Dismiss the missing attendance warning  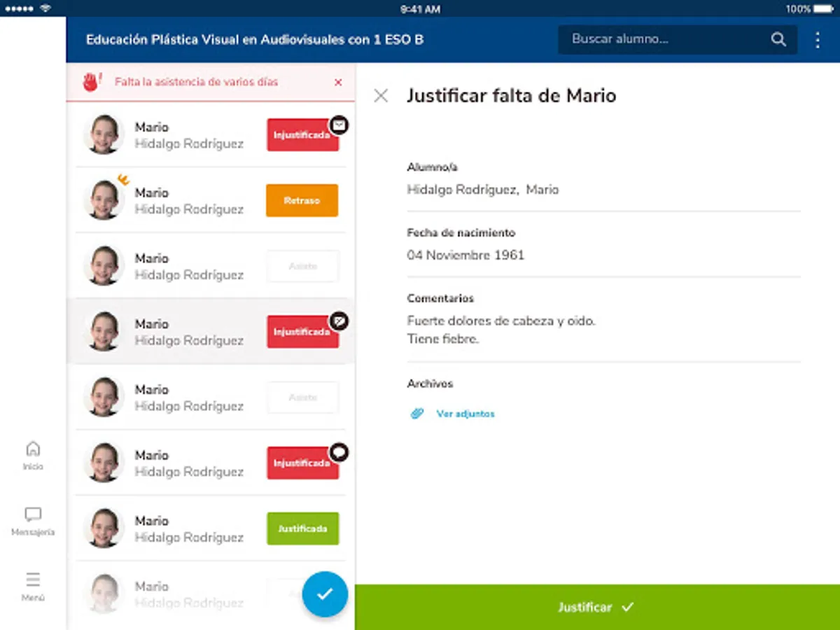coord(338,83)
